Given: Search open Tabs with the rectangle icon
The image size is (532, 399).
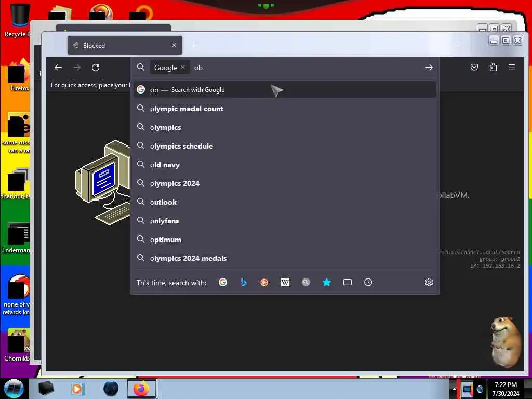Looking at the screenshot, I should pos(348,282).
